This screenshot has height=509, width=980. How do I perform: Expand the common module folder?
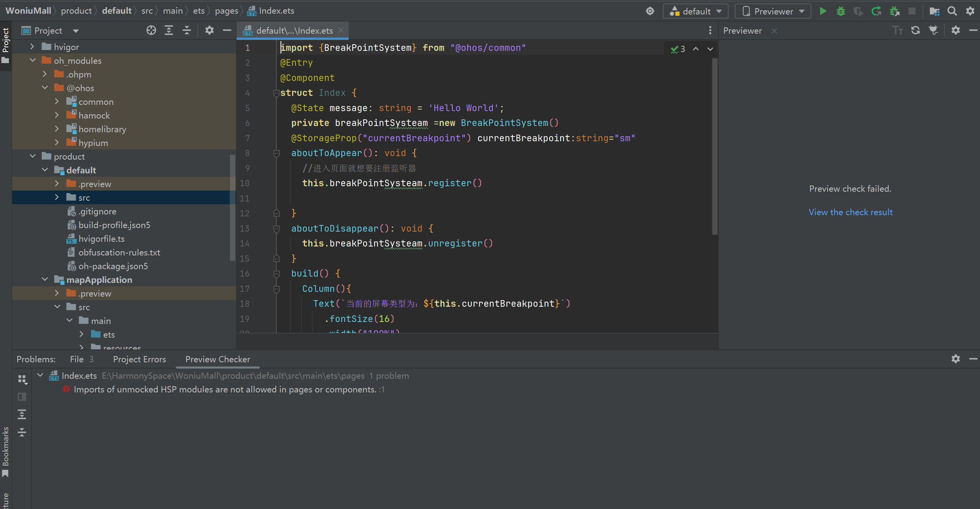tap(57, 101)
